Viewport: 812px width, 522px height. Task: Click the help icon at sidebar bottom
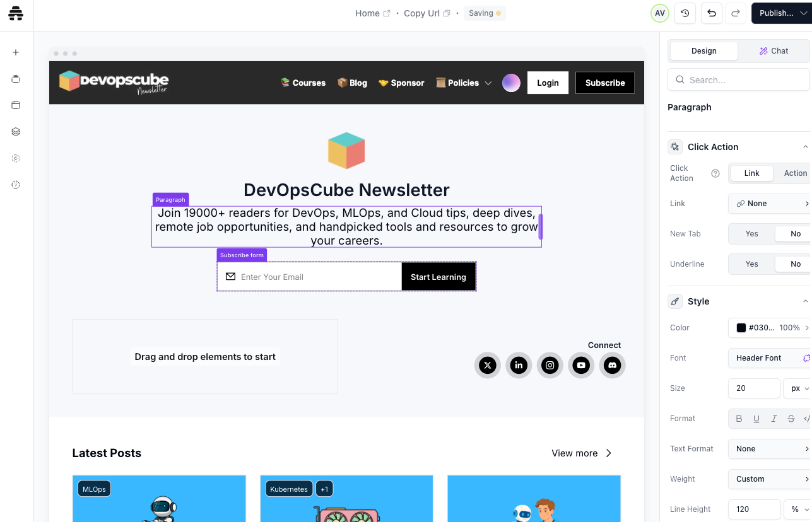pos(16,184)
